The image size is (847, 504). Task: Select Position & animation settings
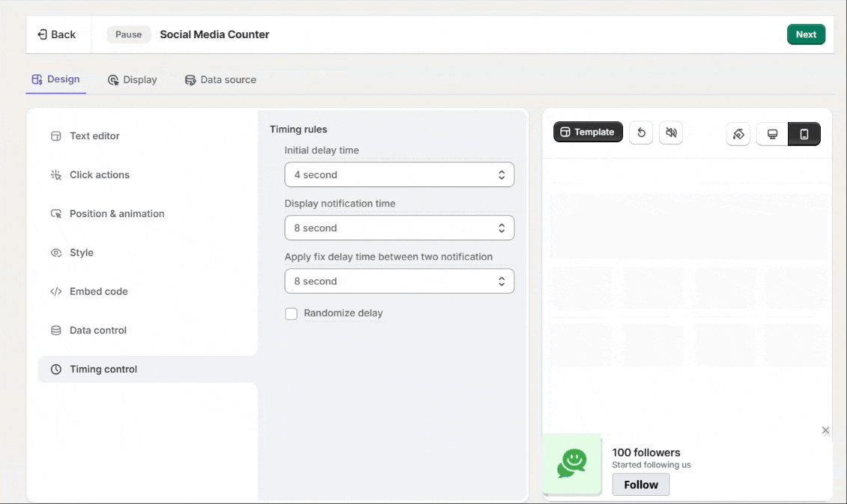point(117,214)
